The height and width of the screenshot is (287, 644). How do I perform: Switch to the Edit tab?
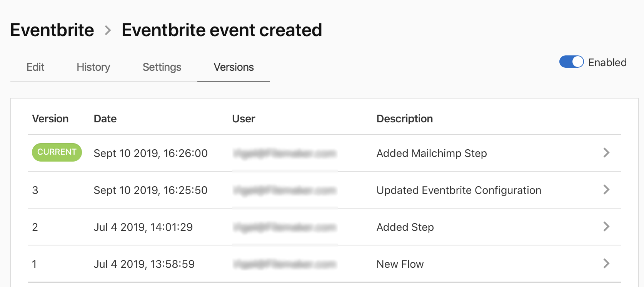[x=35, y=67]
